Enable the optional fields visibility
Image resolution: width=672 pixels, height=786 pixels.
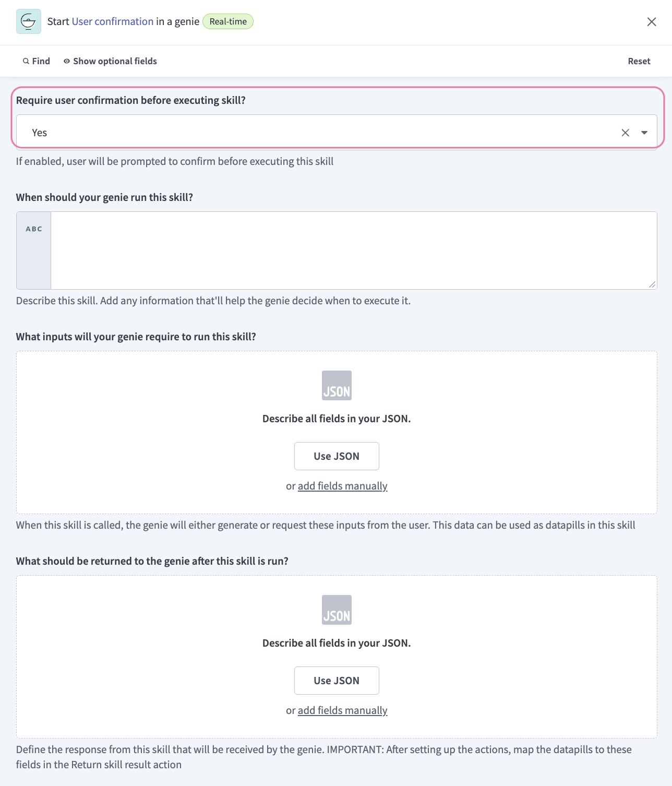tap(110, 61)
